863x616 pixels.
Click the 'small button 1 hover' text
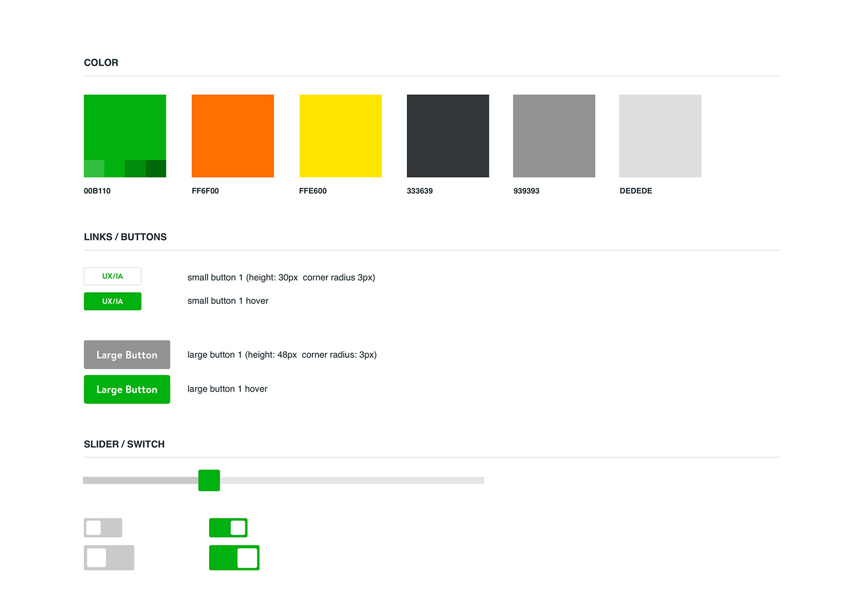(x=228, y=301)
